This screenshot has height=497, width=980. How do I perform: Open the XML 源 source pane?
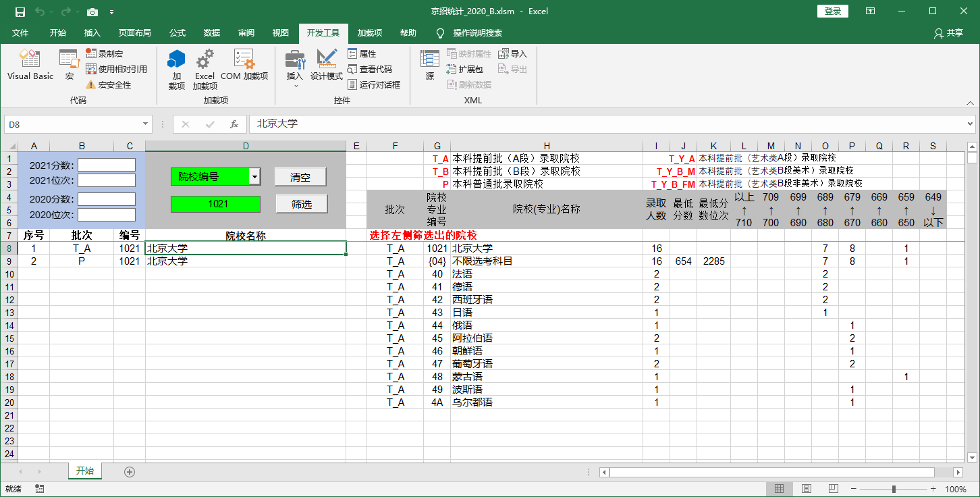pyautogui.click(x=430, y=66)
